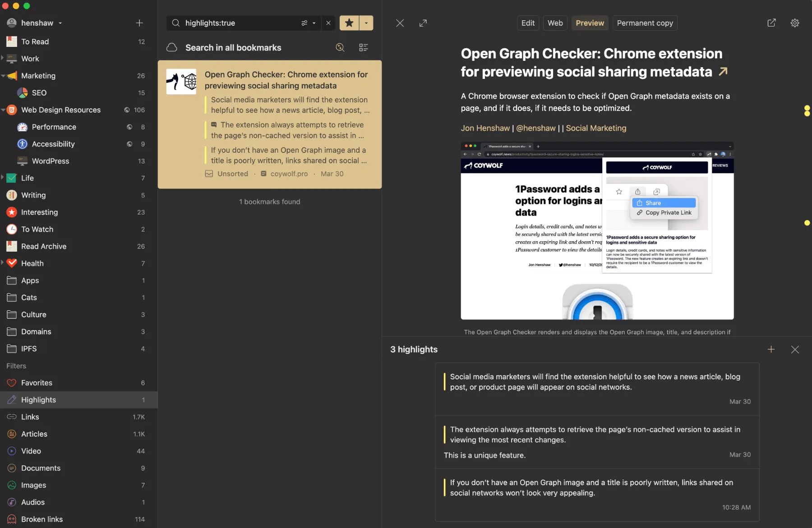This screenshot has height=528, width=812.
Task: Expand preview to fullscreen with arrows icon
Action: coord(423,23)
